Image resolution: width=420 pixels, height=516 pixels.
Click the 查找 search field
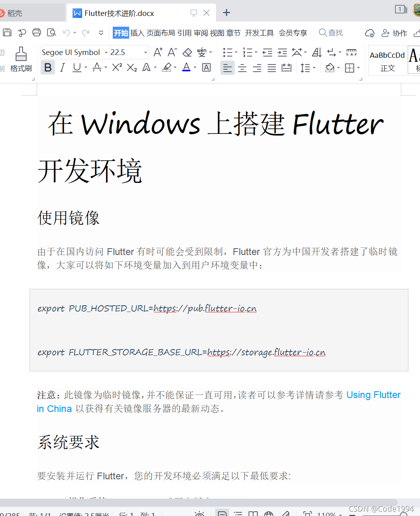[331, 33]
